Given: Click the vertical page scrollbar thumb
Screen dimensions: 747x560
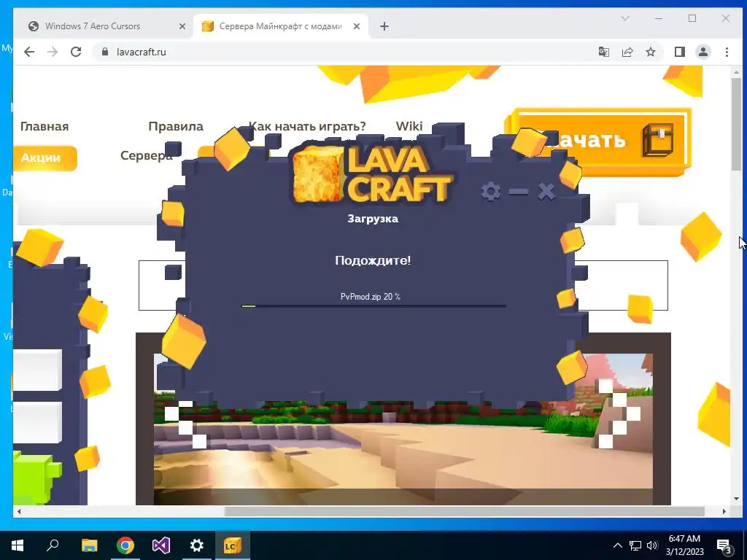Looking at the screenshot, I should tap(737, 123).
